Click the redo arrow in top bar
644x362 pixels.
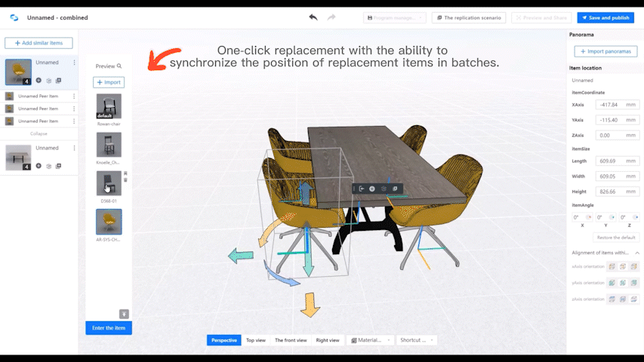point(331,17)
